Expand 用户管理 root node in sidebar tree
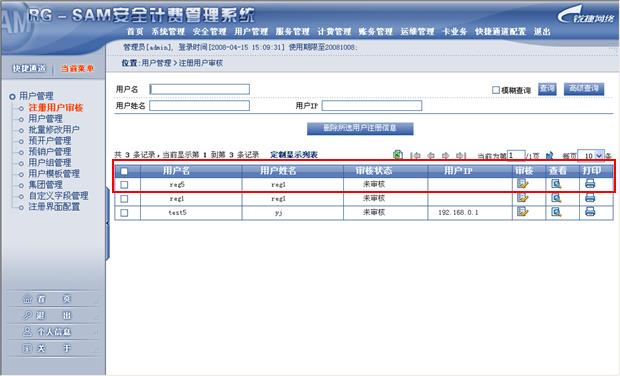Viewport: 620px width, 376px height. (x=12, y=96)
